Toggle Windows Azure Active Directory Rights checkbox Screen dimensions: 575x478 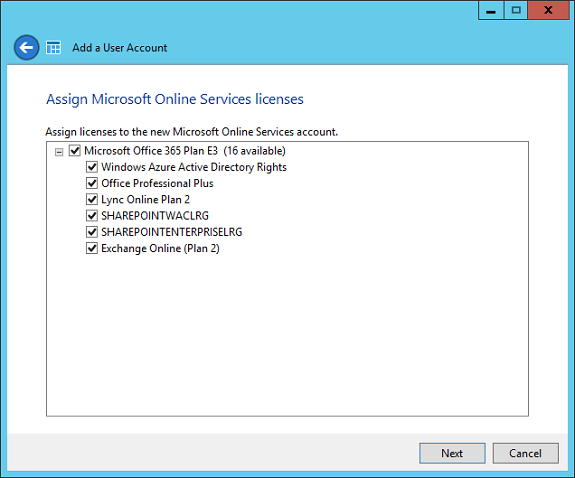[92, 167]
